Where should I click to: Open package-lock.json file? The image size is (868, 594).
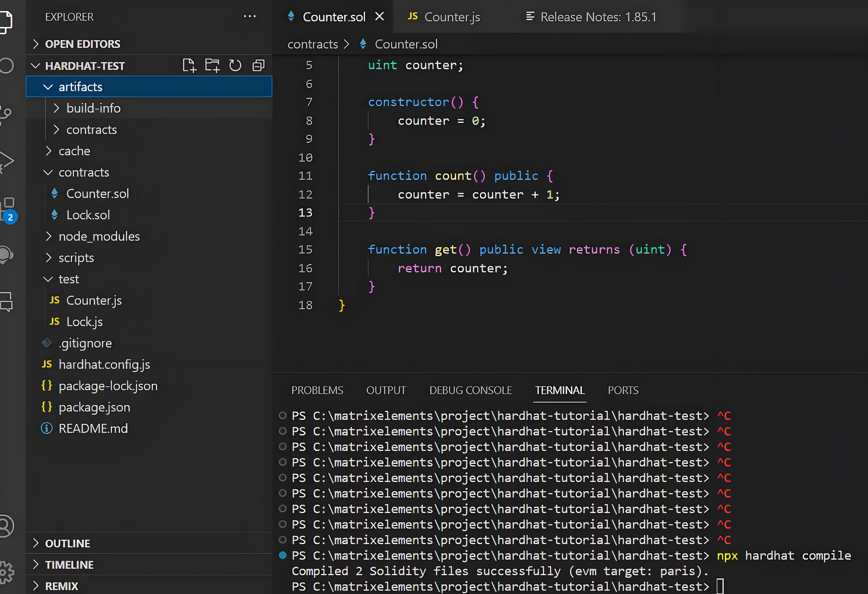tap(149, 385)
